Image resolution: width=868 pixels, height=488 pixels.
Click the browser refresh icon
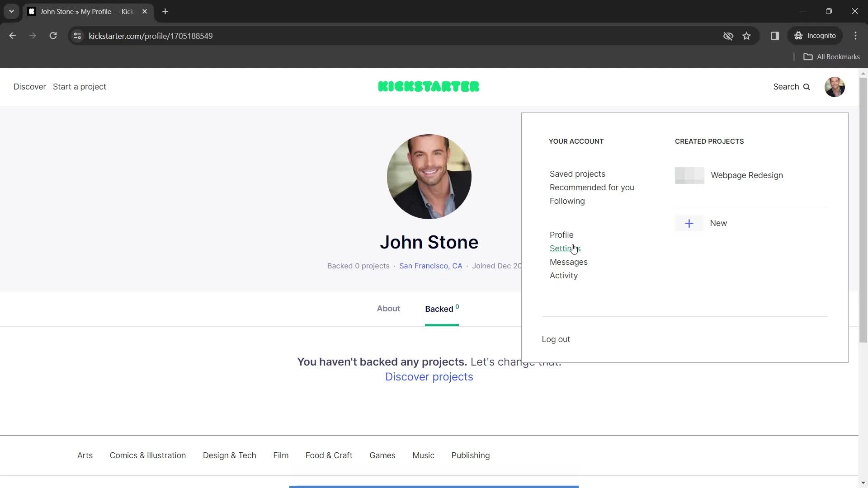(53, 36)
